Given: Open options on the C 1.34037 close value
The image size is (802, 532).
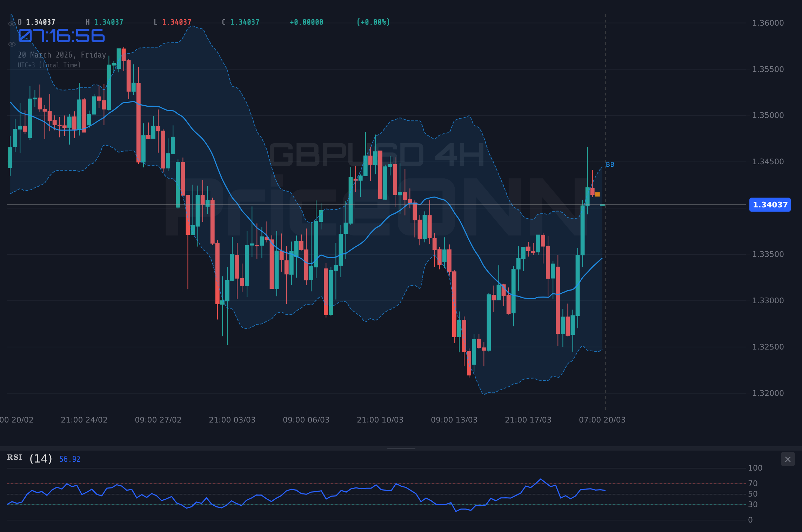Looking at the screenshot, I should (x=240, y=22).
